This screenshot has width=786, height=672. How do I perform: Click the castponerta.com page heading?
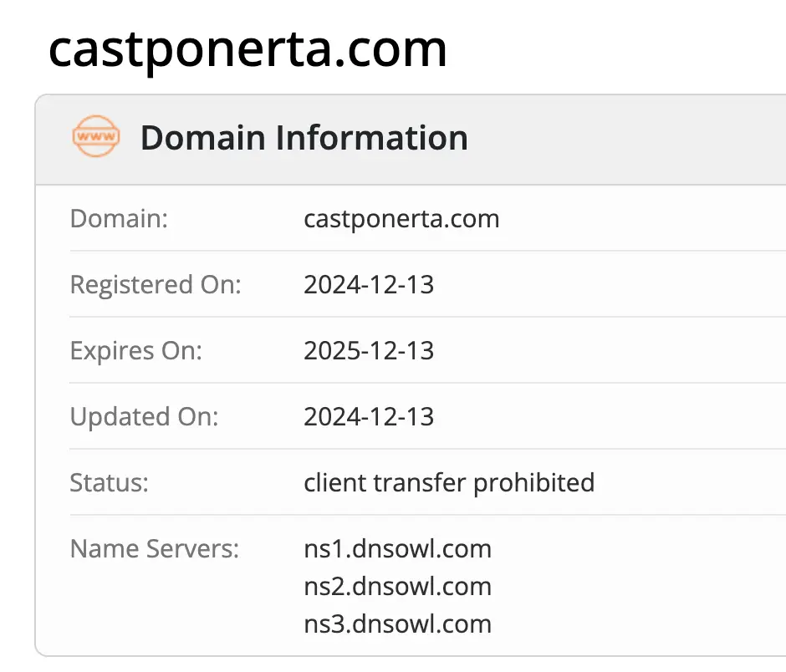248,48
